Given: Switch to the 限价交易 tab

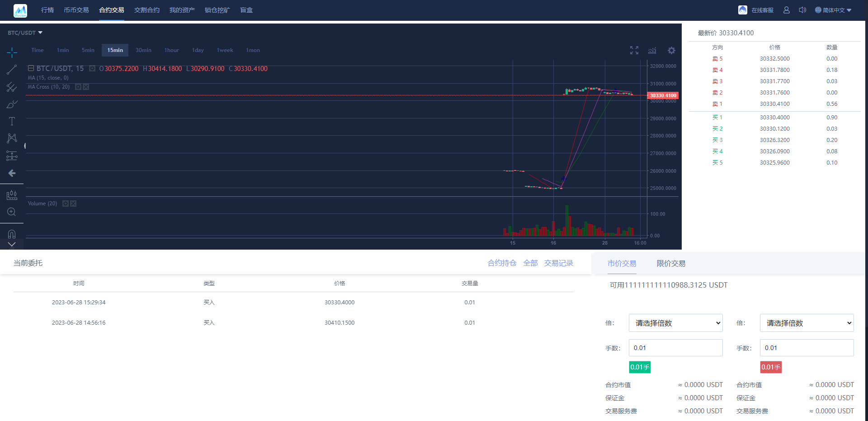Looking at the screenshot, I should (x=671, y=264).
